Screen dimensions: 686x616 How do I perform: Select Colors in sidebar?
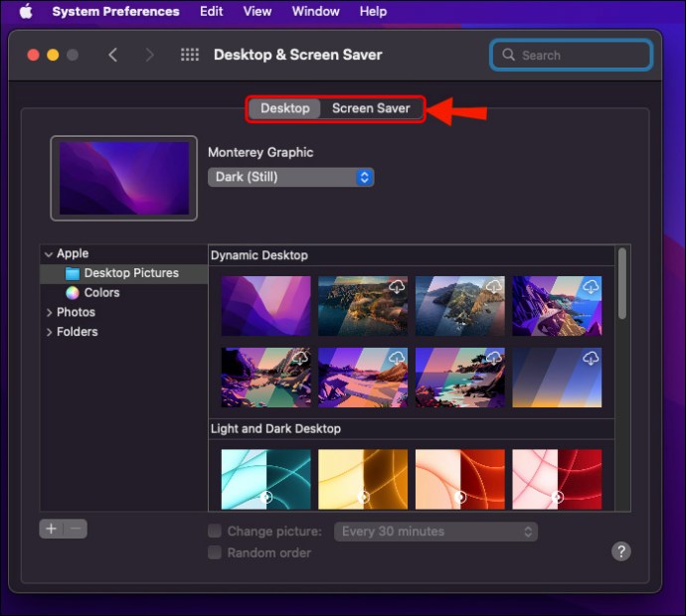pos(101,292)
